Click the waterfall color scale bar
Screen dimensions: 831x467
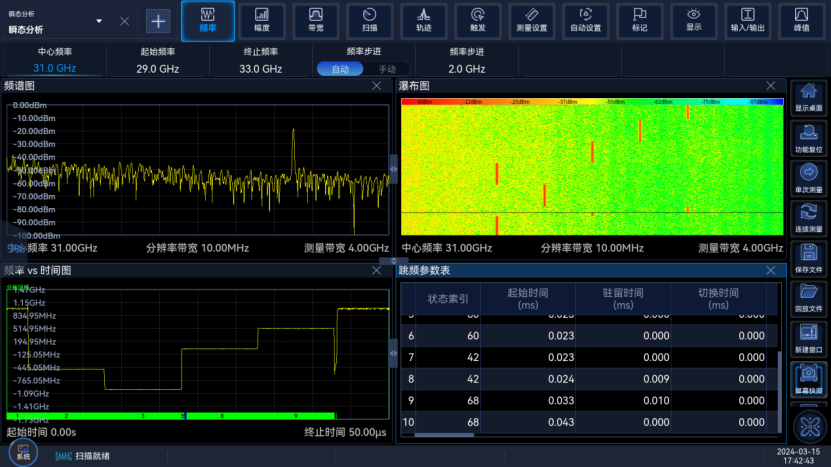tap(592, 102)
